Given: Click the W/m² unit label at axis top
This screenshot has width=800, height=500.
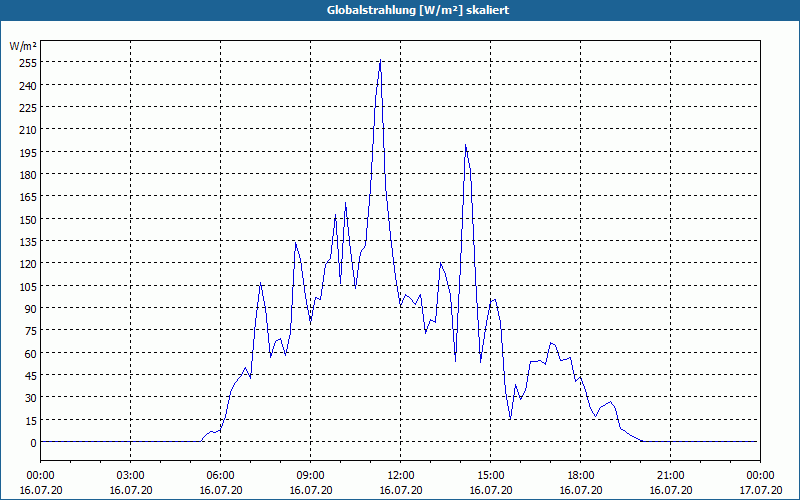Looking at the screenshot, I should tap(23, 46).
